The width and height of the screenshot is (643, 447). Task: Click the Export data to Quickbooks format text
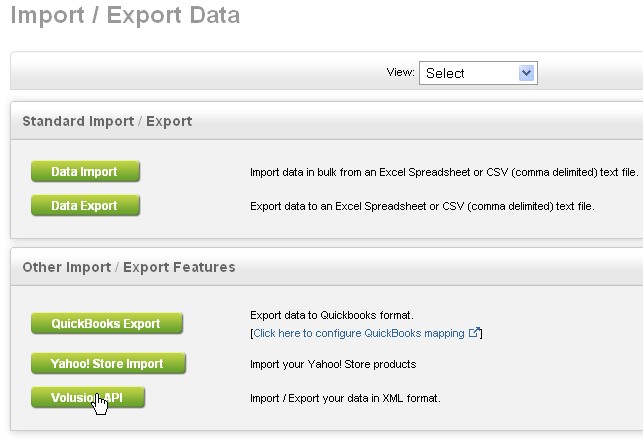(x=332, y=315)
